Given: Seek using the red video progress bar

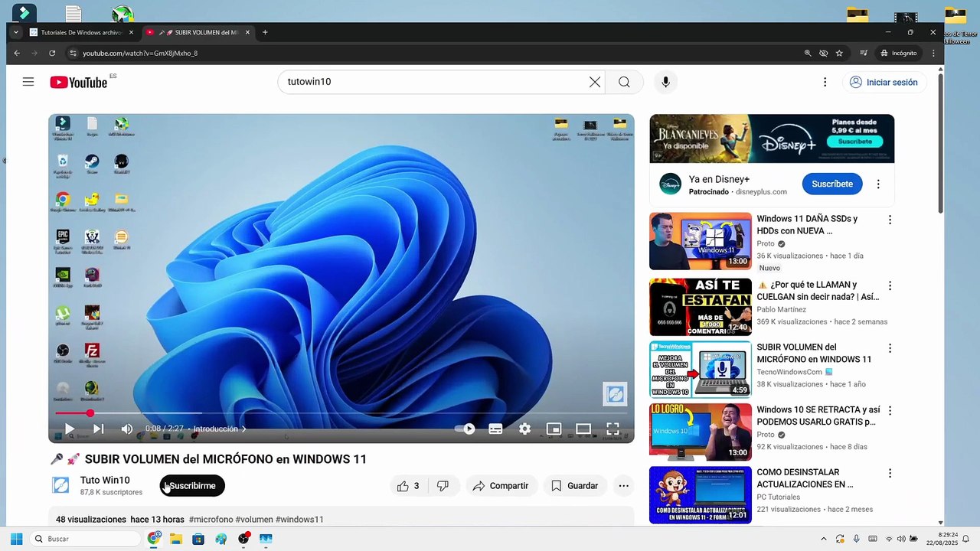Looking at the screenshot, I should pos(341,413).
